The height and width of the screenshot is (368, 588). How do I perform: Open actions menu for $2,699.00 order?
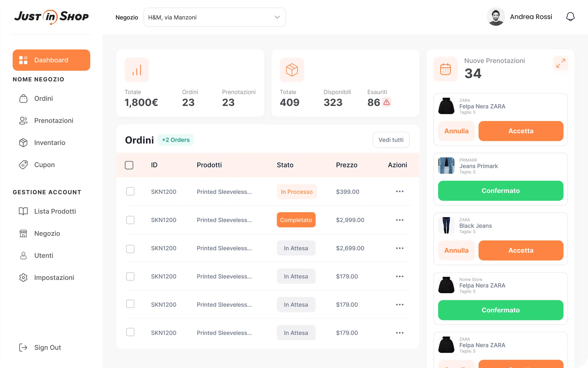click(x=400, y=248)
